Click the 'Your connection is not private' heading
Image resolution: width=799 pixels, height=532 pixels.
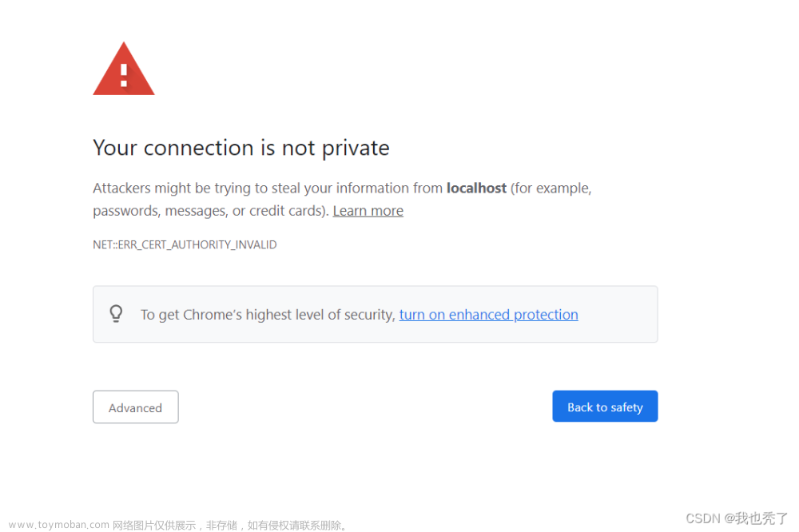pos(241,149)
